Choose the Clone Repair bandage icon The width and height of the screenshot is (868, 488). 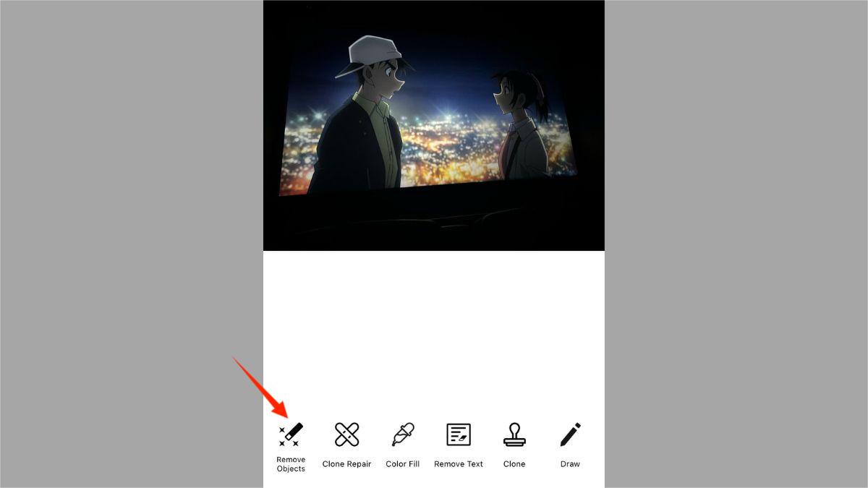tap(346, 435)
